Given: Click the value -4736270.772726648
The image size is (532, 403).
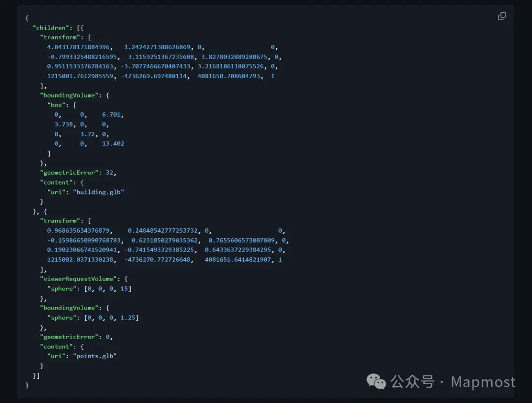Looking at the screenshot, I should pos(157,260).
